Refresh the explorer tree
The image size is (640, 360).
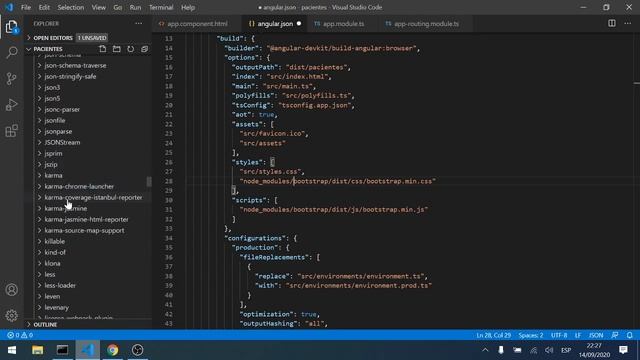pos(131,49)
